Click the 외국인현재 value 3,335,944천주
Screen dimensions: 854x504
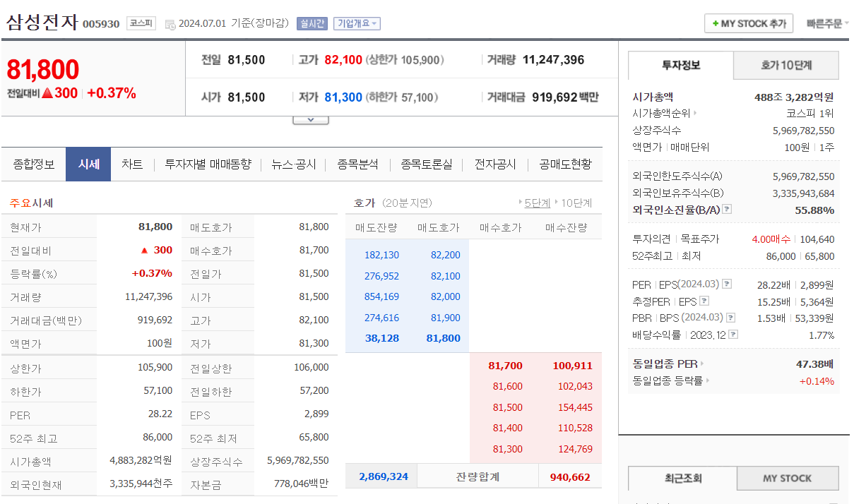click(x=141, y=484)
